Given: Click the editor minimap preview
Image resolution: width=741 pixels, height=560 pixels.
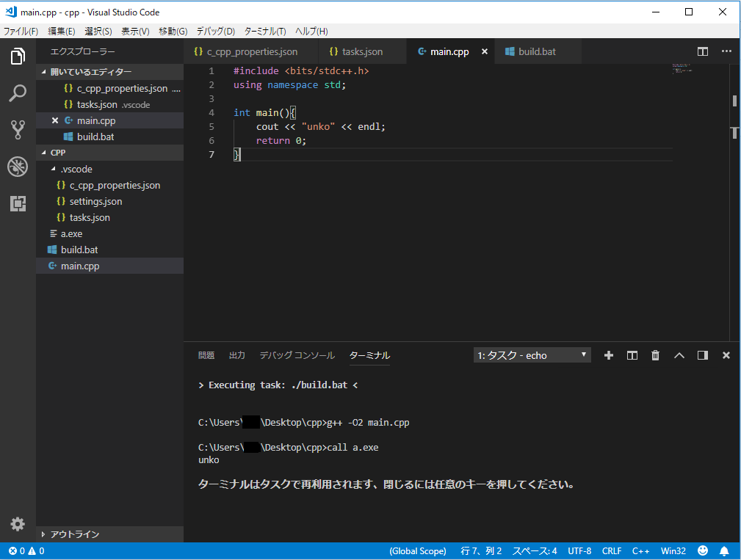Looking at the screenshot, I should coord(682,68).
